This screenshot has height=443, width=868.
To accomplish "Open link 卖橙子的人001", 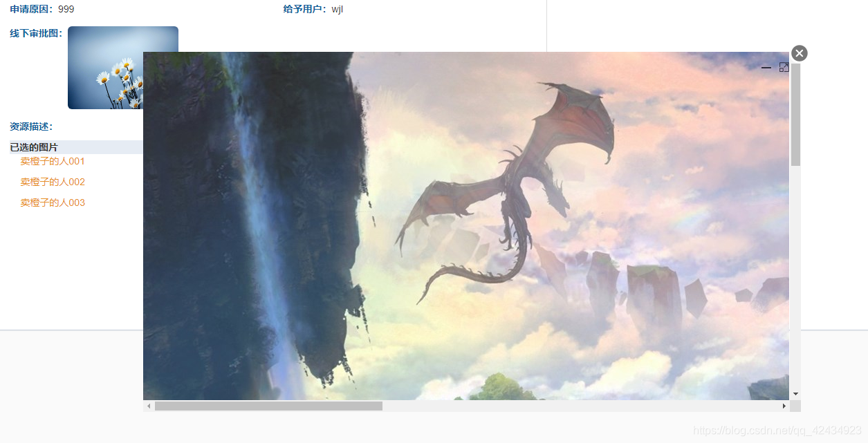I will coord(53,161).
